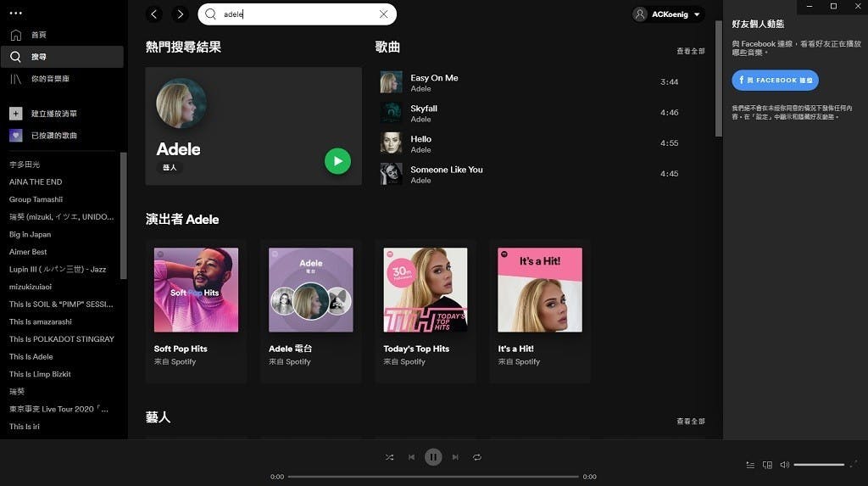Screen dimensions: 868x486
Task: Open playlist 東京事変 Live Tour 2020
Action: pyautogui.click(x=58, y=409)
